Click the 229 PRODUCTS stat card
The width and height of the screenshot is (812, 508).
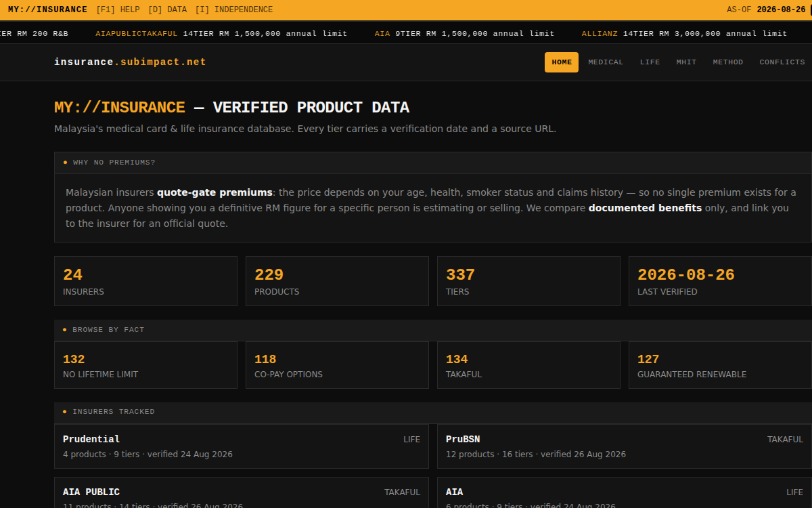point(337,281)
